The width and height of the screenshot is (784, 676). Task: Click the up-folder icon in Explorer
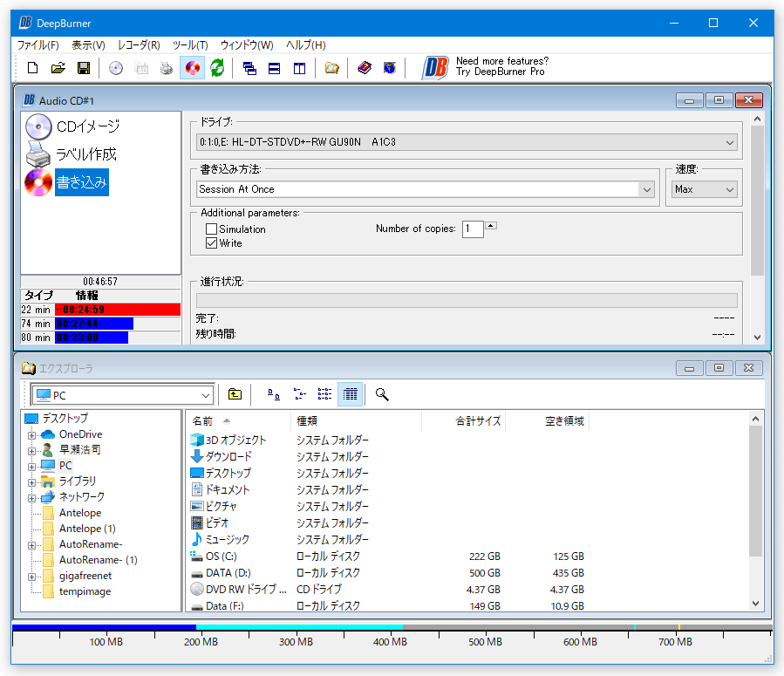(x=235, y=394)
